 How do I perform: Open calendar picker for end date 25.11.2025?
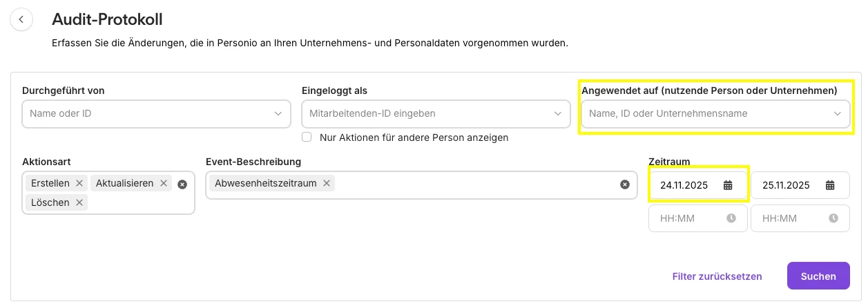tap(830, 185)
